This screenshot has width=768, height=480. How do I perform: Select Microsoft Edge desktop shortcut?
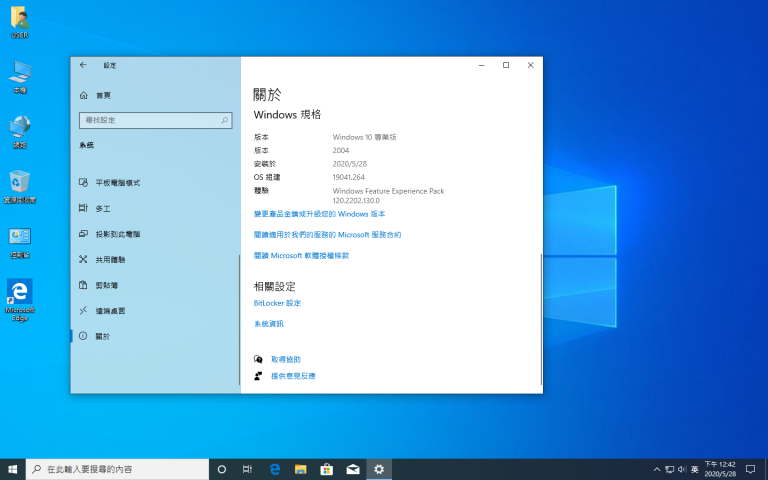[20, 300]
